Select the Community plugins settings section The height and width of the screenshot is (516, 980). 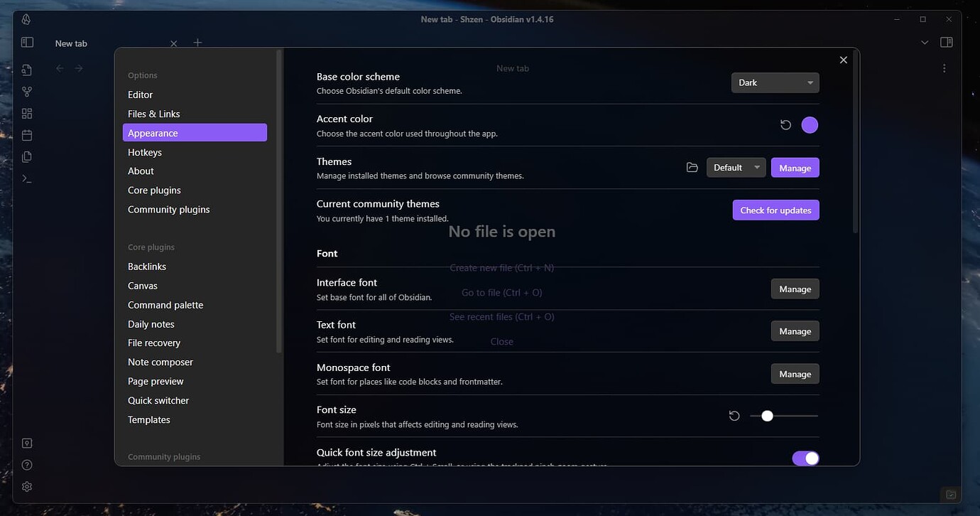pyautogui.click(x=168, y=209)
